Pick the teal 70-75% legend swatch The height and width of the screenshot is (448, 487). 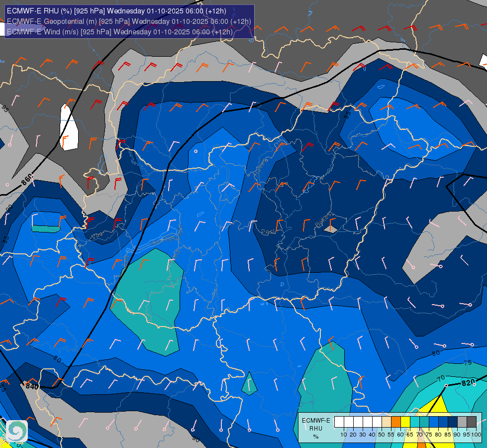(424, 422)
